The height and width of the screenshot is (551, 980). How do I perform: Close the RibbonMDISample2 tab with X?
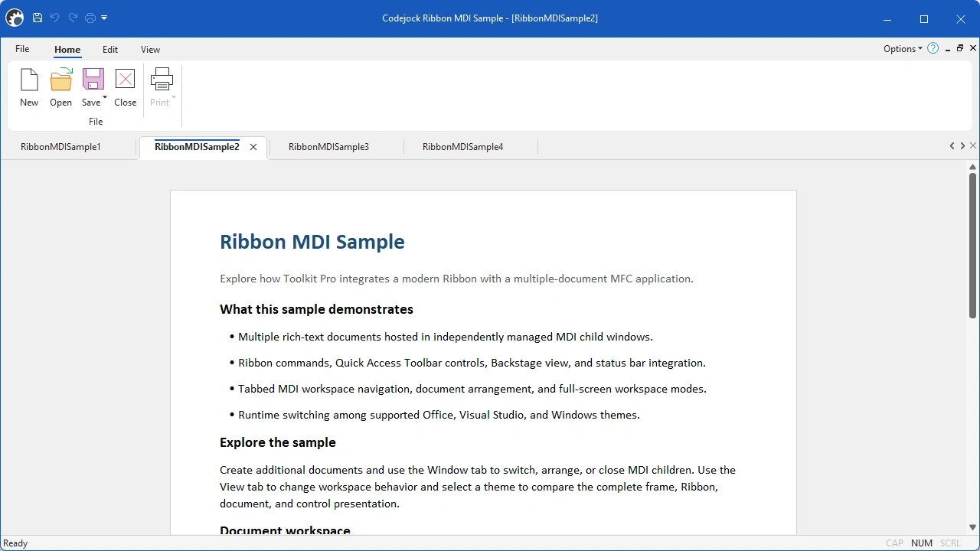pyautogui.click(x=253, y=147)
